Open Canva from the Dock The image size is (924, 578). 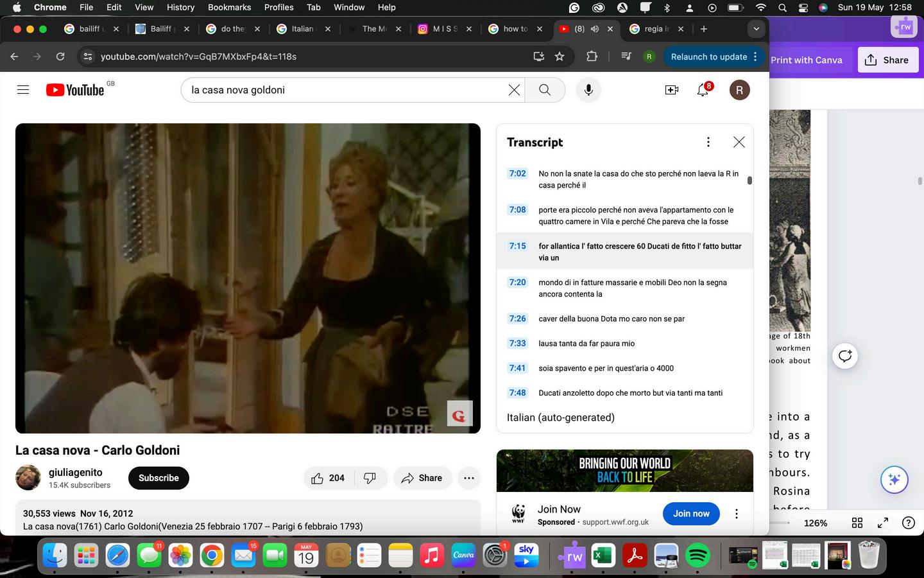pyautogui.click(x=463, y=555)
